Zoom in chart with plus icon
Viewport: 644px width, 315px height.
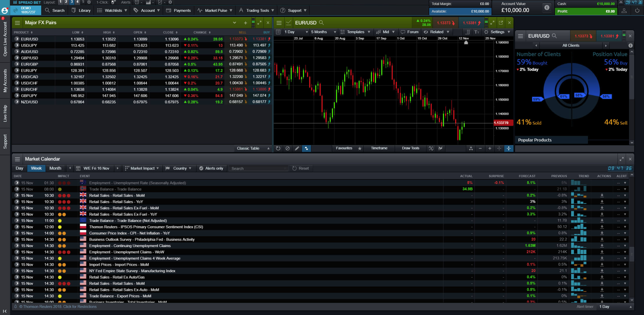coord(490,148)
